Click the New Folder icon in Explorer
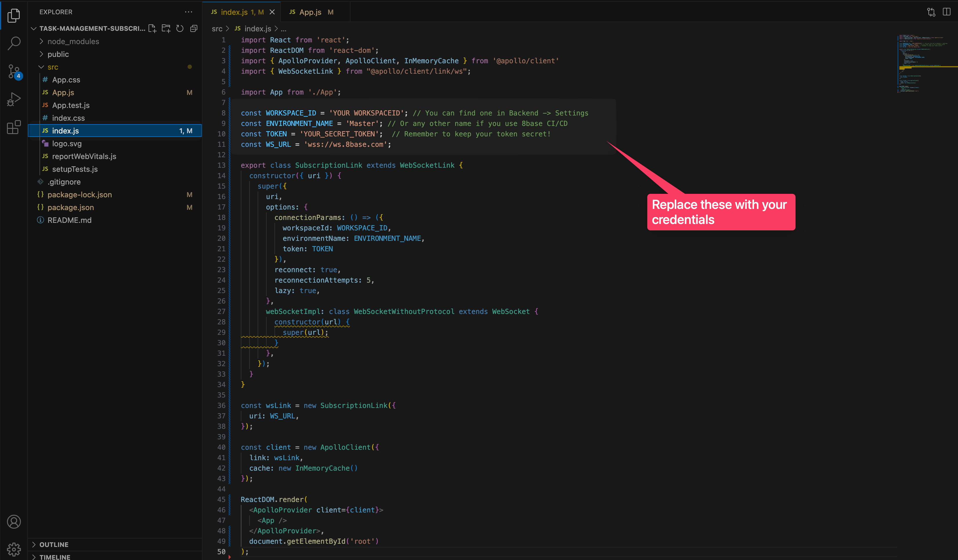958x560 pixels. (x=166, y=28)
